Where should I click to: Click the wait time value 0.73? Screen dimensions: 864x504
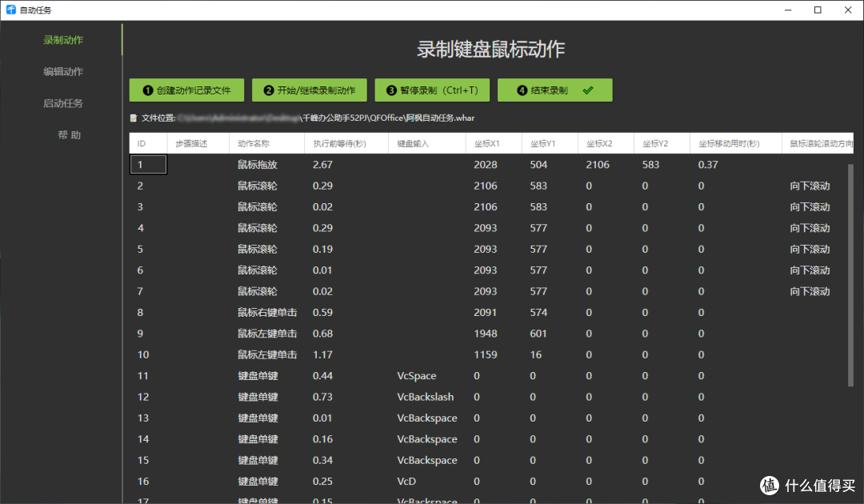[x=322, y=397]
